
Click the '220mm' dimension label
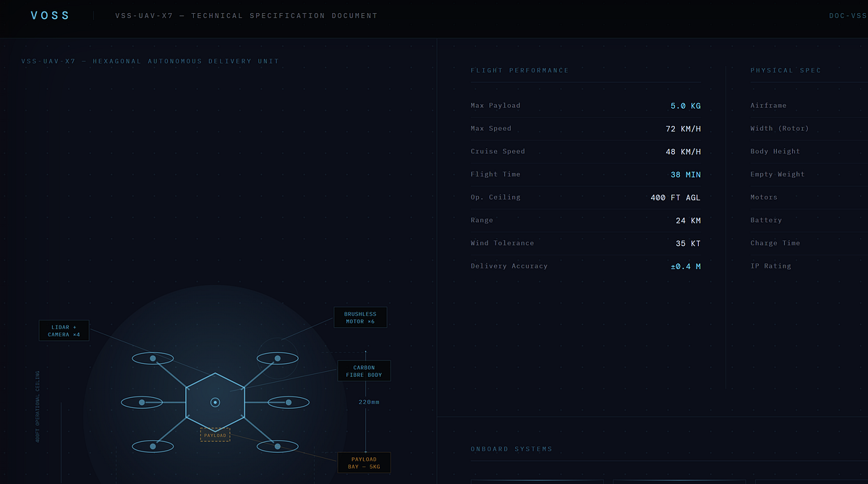click(369, 402)
